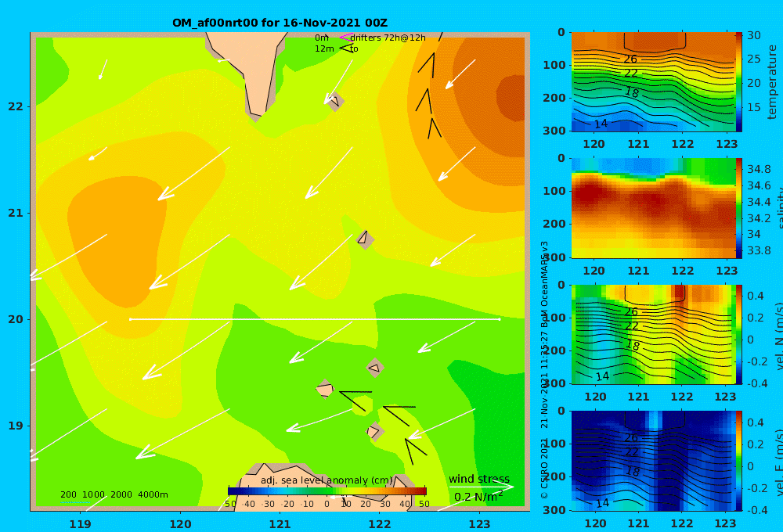Click the salinity section color bar

click(x=738, y=208)
